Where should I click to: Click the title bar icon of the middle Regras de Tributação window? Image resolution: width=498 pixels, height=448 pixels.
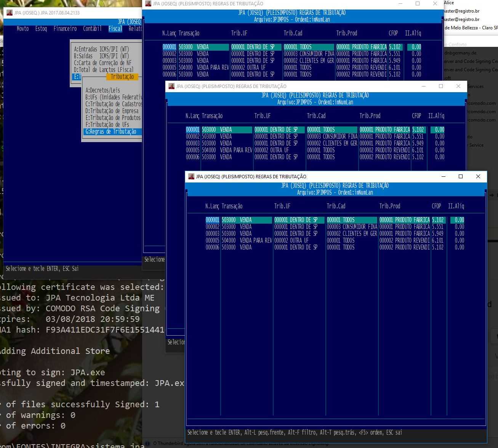pos(171,86)
